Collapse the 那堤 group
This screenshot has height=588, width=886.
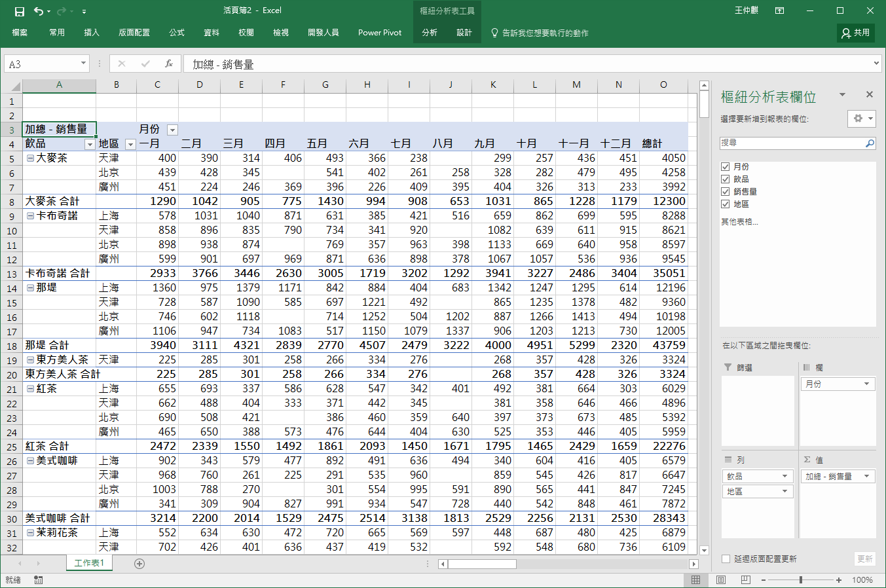(30, 287)
